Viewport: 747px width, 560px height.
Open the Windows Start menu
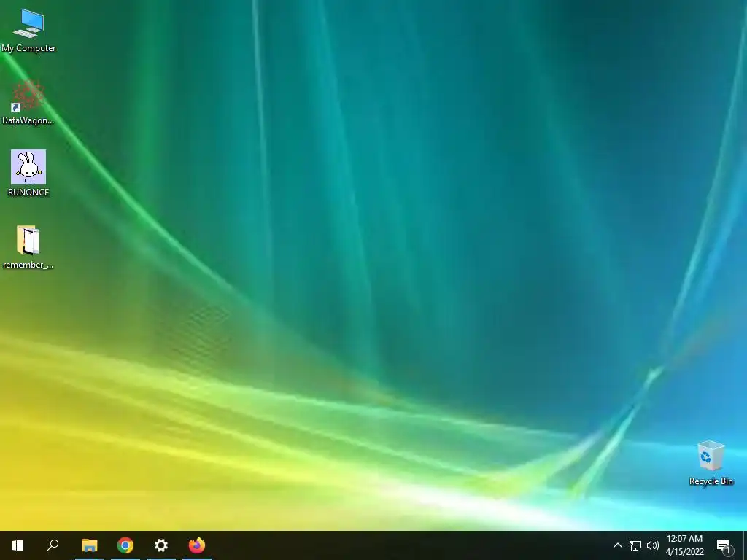pyautogui.click(x=18, y=545)
